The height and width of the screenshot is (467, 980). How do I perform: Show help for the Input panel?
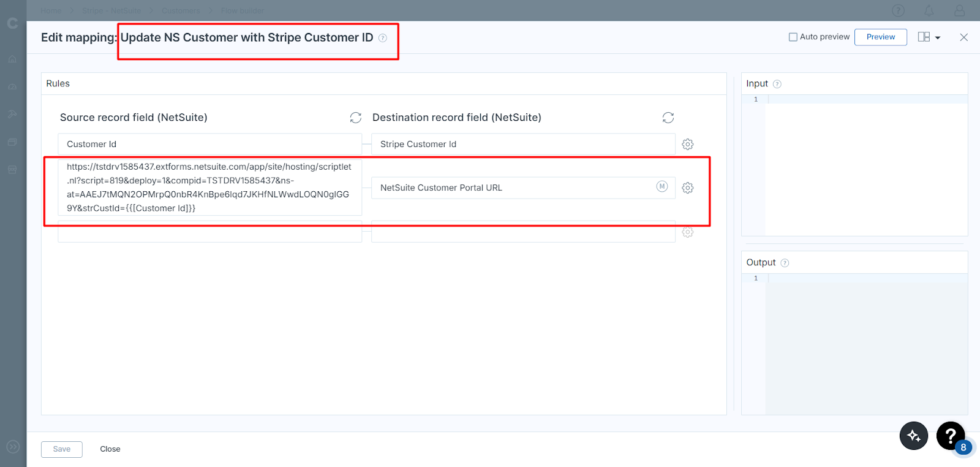(x=777, y=84)
